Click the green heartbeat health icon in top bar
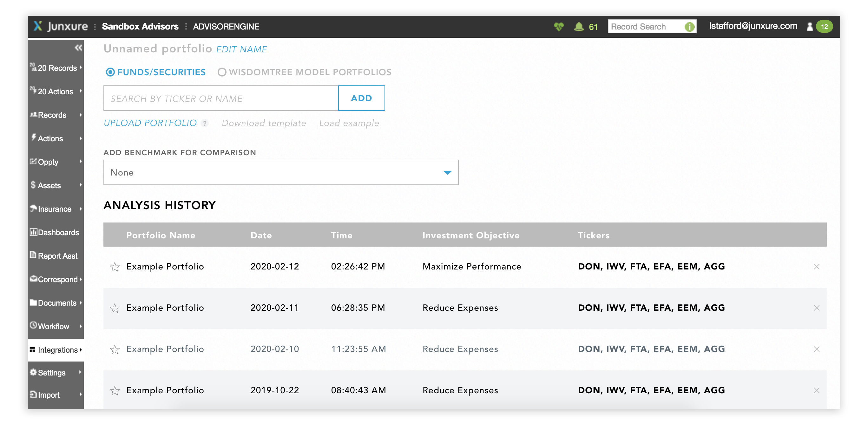 pos(559,26)
